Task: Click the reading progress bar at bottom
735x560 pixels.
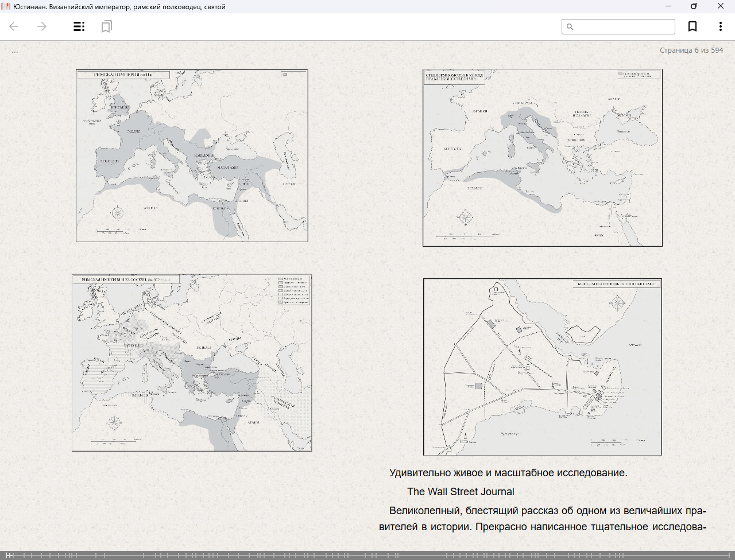Action: (367, 555)
